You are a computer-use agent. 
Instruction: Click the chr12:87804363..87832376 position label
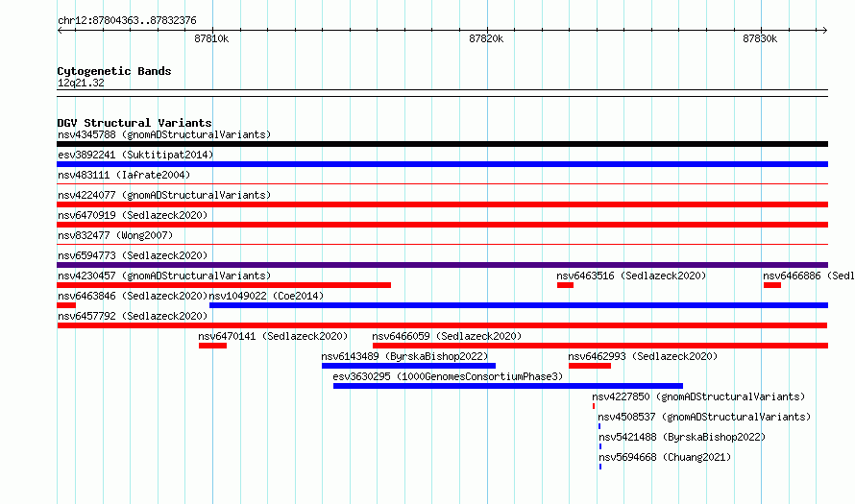(127, 20)
